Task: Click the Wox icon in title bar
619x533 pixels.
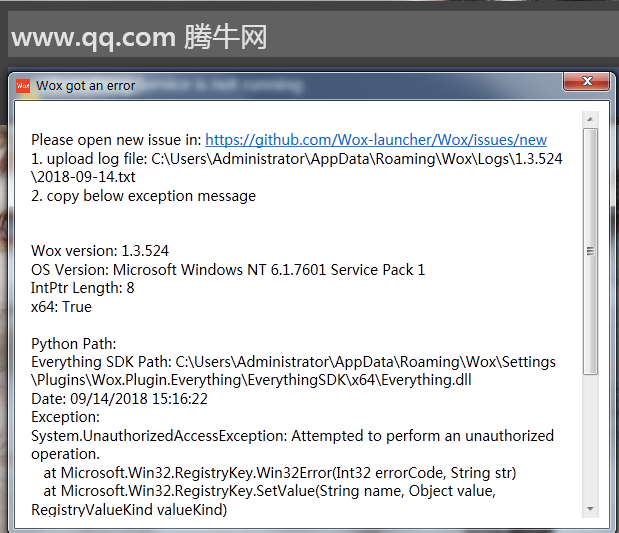Action: [x=23, y=86]
